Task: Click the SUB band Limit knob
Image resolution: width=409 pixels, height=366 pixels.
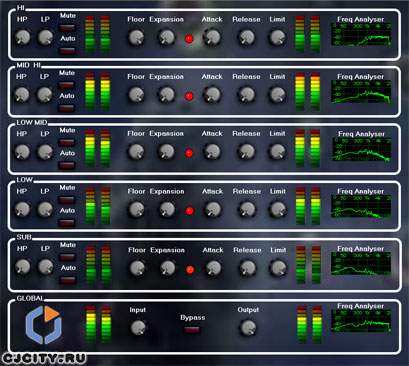Action: tap(278, 268)
